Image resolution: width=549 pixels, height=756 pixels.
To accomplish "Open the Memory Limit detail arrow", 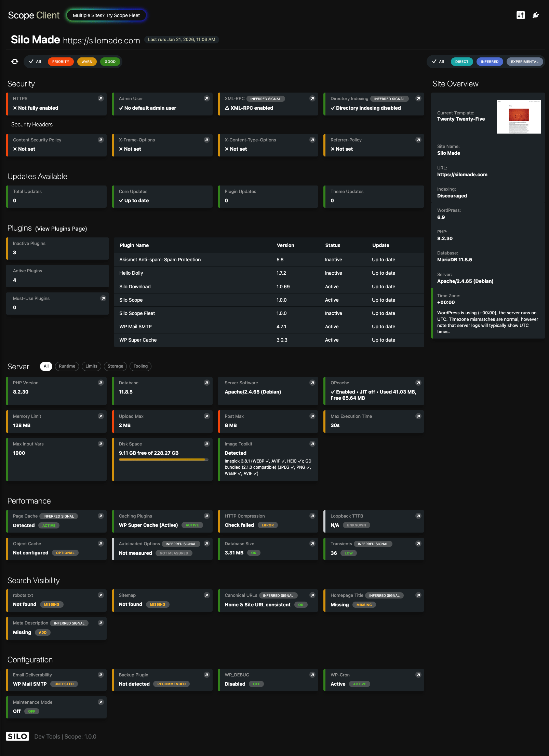I will tap(101, 416).
